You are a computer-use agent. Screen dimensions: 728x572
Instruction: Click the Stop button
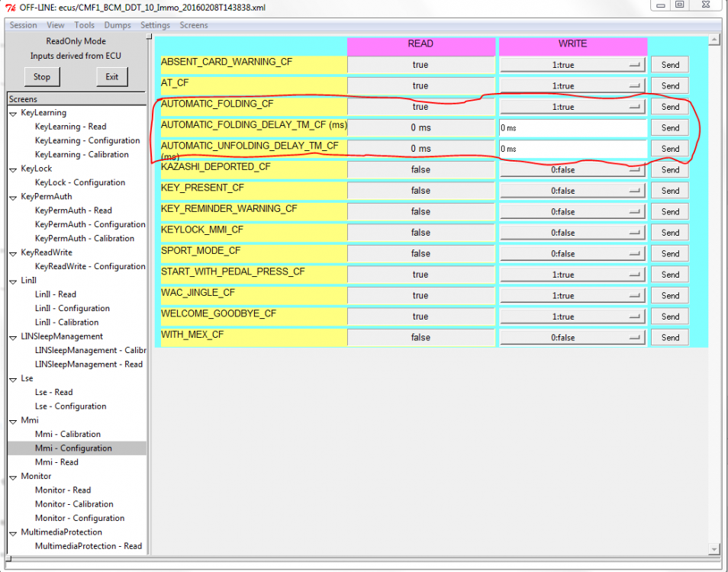(42, 77)
